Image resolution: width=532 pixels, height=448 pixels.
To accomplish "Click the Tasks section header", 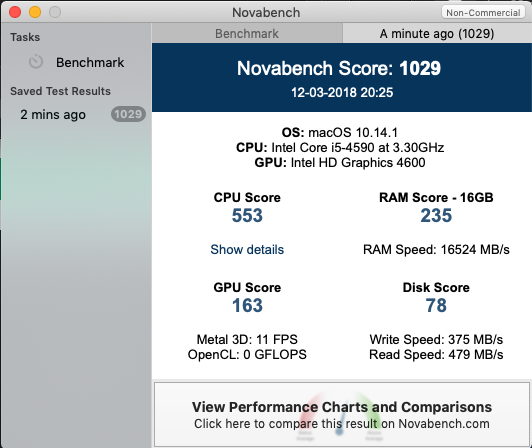I will (x=25, y=37).
